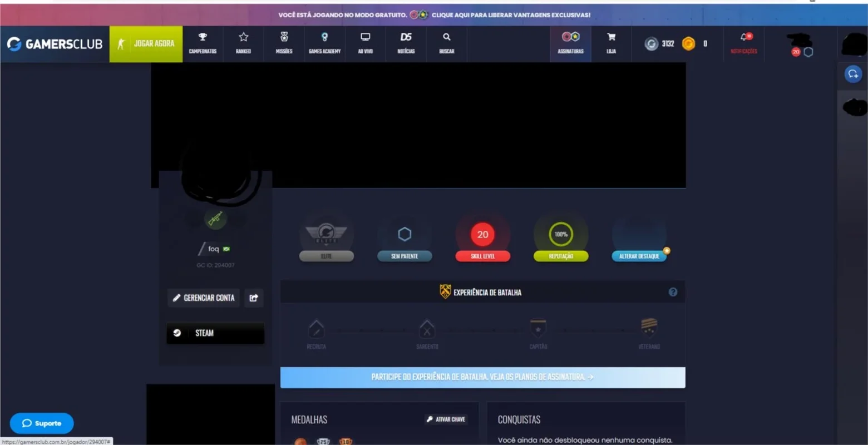Click the Sargento rank badge
Image resolution: width=868 pixels, height=445 pixels.
[x=427, y=329]
